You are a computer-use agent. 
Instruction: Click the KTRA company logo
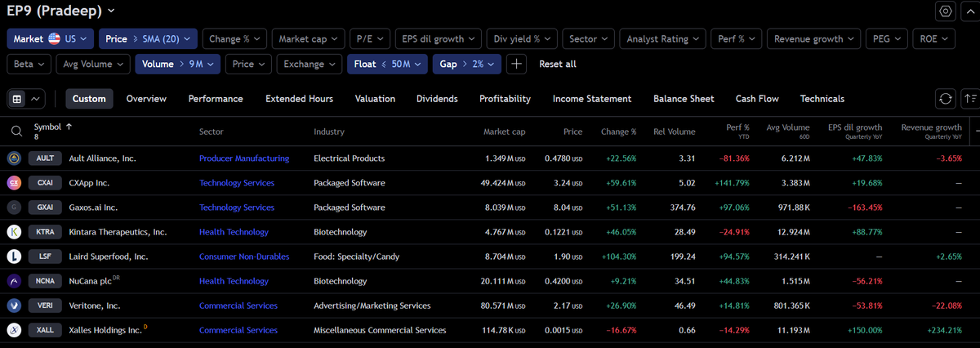click(14, 232)
